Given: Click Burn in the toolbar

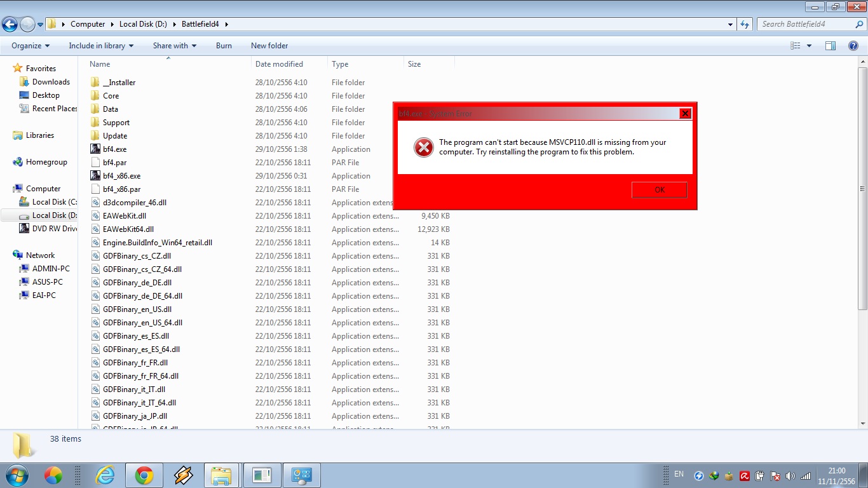Looking at the screenshot, I should 224,46.
